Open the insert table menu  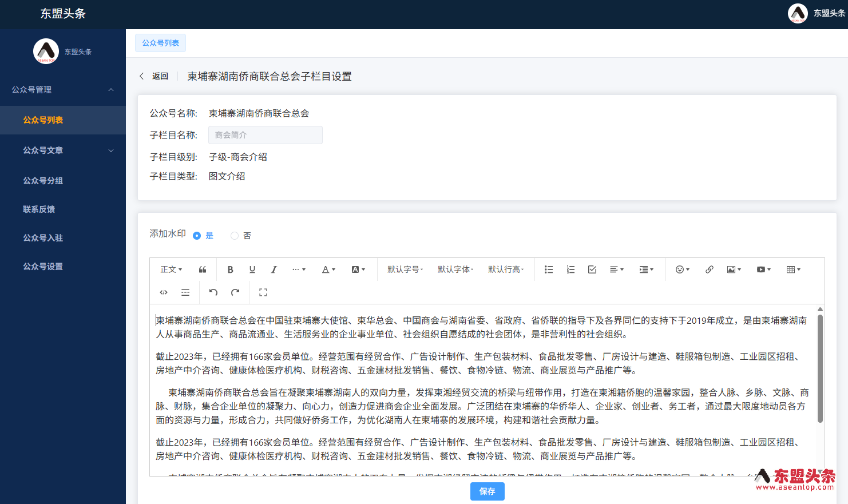point(794,269)
